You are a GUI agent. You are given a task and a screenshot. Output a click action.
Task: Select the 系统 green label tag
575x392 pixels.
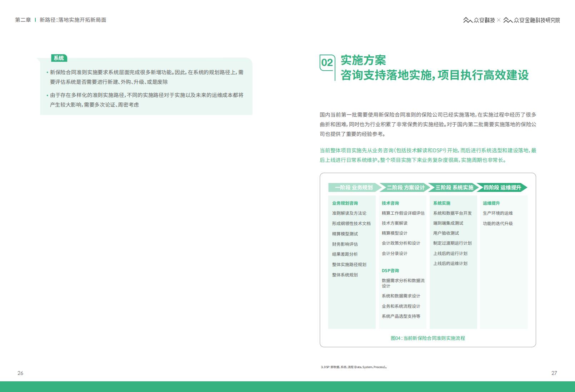(59, 58)
